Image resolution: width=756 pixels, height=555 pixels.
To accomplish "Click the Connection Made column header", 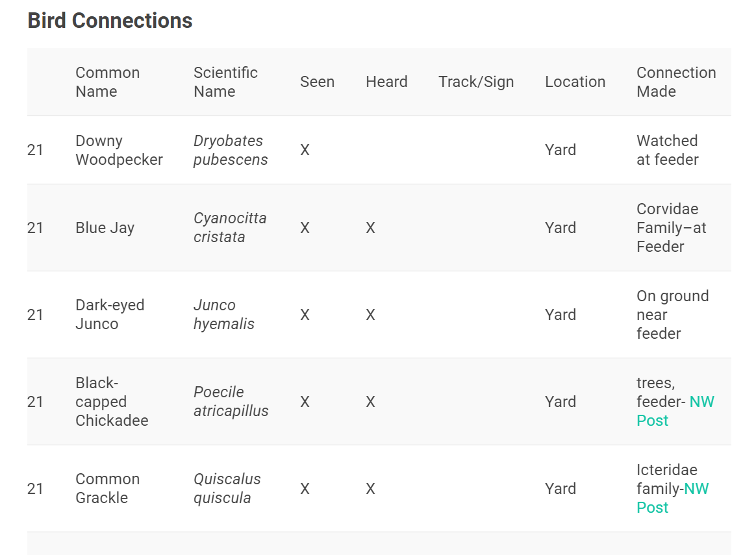I will (675, 82).
